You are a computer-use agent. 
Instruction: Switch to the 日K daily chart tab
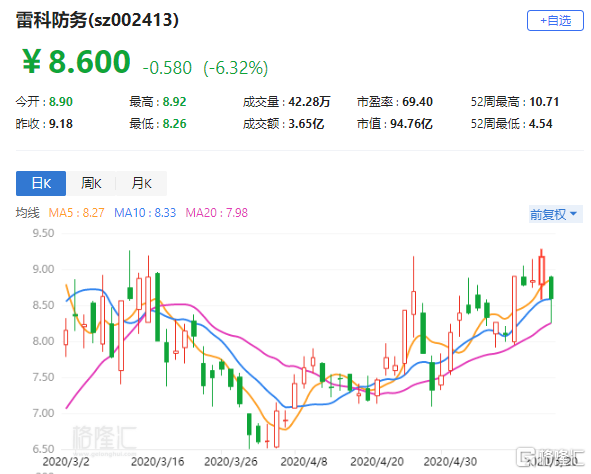(41, 183)
